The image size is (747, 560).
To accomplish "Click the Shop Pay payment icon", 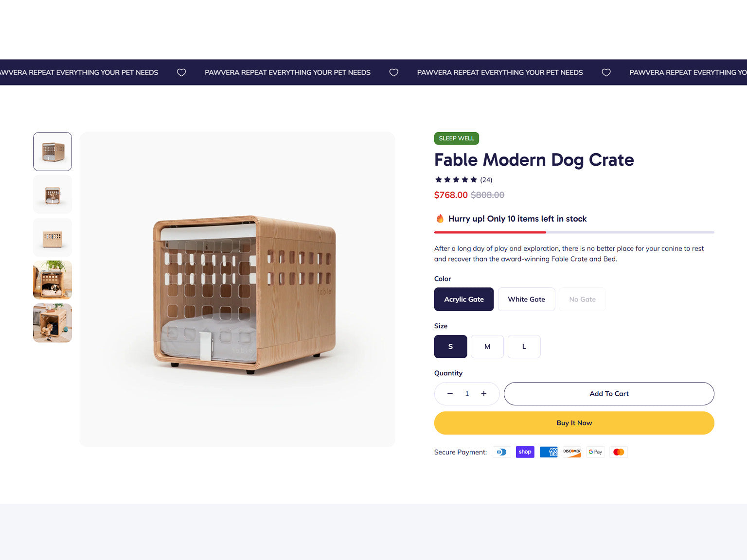I will click(x=525, y=452).
